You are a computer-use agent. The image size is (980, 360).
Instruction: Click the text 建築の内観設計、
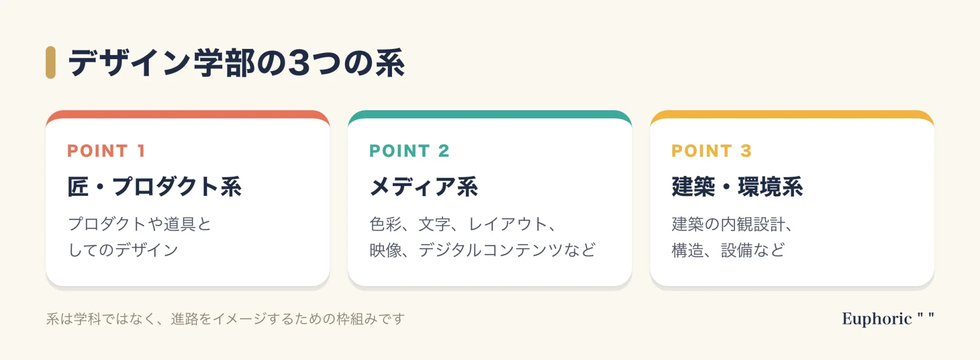732,224
